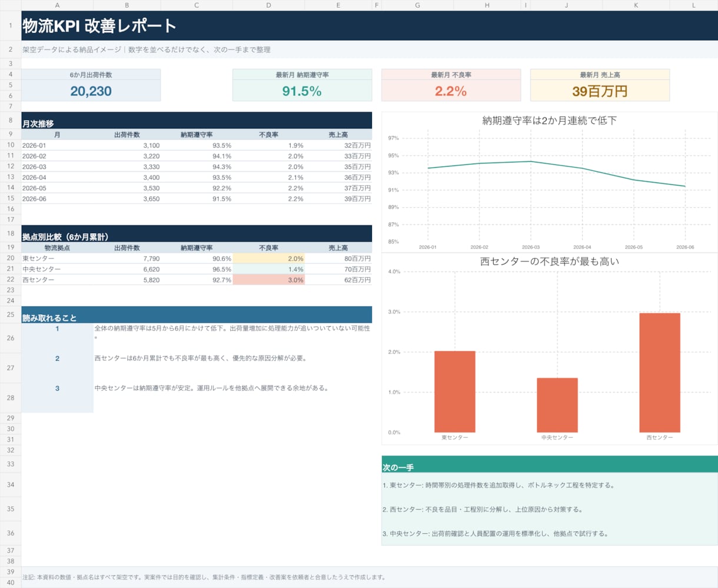Click the sales cell '37百万円'
718x588 pixels.
coord(338,188)
